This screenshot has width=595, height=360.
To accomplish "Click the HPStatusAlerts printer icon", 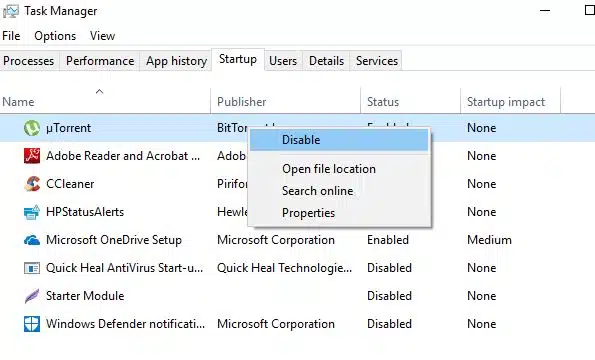I will tap(32, 212).
